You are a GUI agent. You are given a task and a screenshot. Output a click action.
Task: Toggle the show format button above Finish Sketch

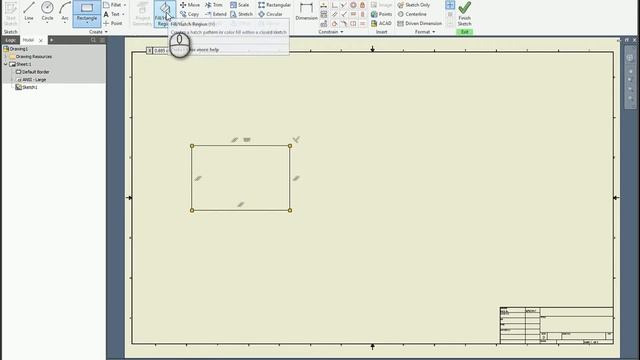(450, 5)
